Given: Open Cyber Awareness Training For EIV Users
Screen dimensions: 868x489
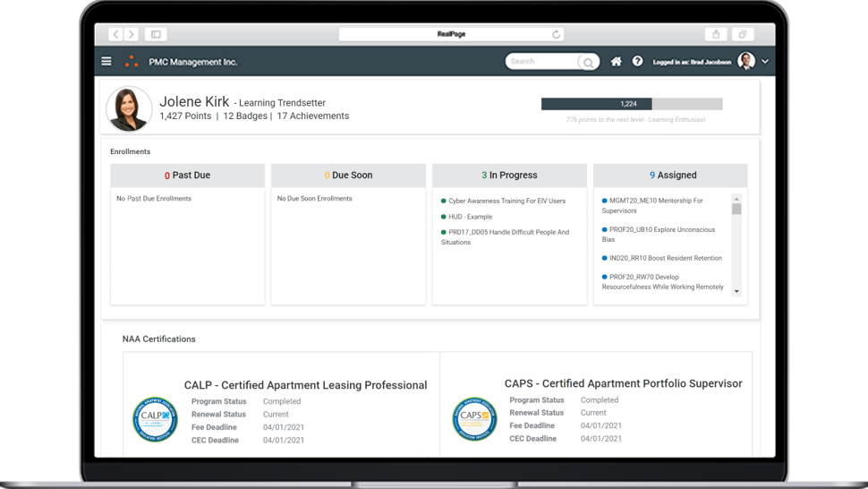Looking at the screenshot, I should click(506, 202).
